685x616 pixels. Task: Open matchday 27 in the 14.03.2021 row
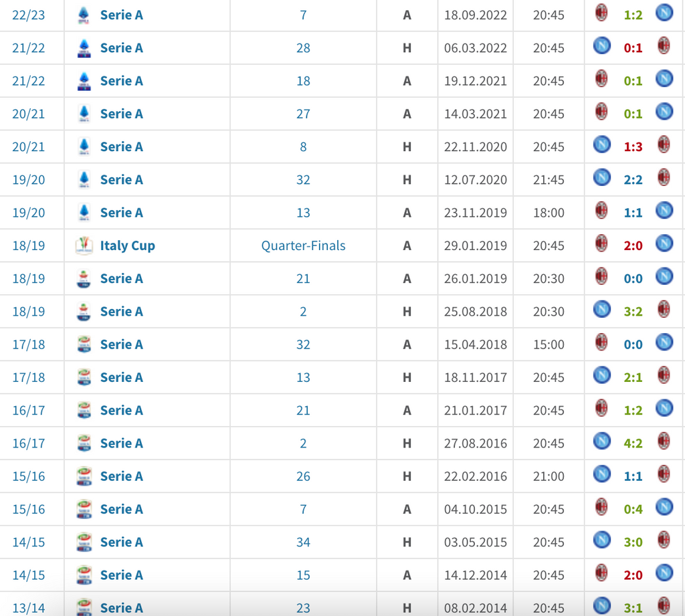pos(303,114)
